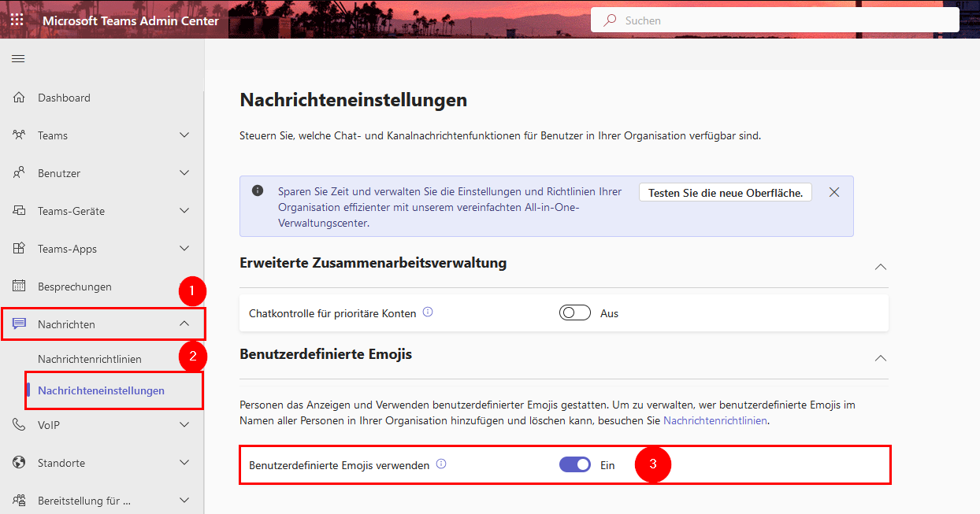Open Nachrichtenrichtlinien in the sidebar
Image resolution: width=980 pixels, height=514 pixels.
pyautogui.click(x=90, y=359)
